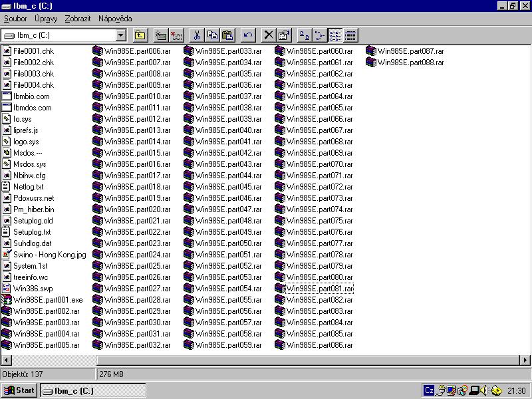Select the Win98SE.part006.rar archive icon

(98, 51)
